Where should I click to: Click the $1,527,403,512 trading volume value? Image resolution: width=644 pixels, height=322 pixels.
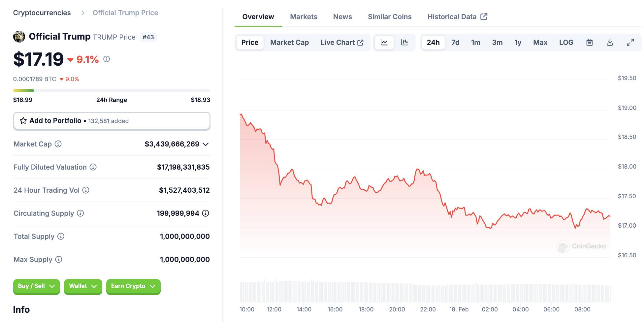[x=184, y=190]
